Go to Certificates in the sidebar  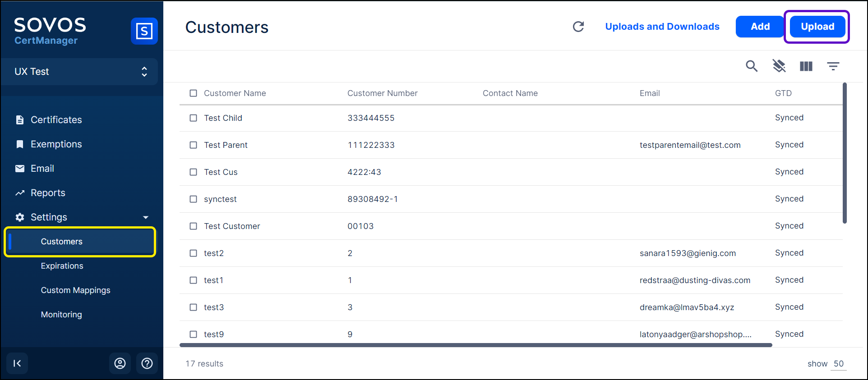(x=56, y=120)
